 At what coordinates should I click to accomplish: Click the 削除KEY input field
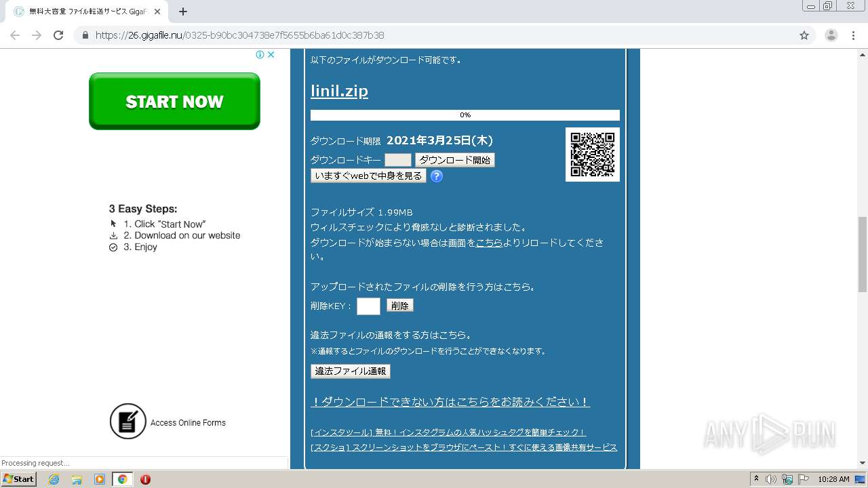[368, 306]
